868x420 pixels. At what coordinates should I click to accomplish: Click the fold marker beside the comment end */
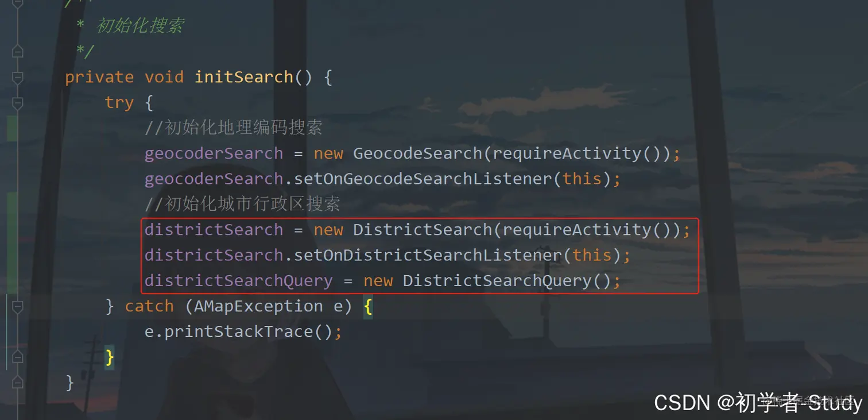pyautogui.click(x=17, y=52)
